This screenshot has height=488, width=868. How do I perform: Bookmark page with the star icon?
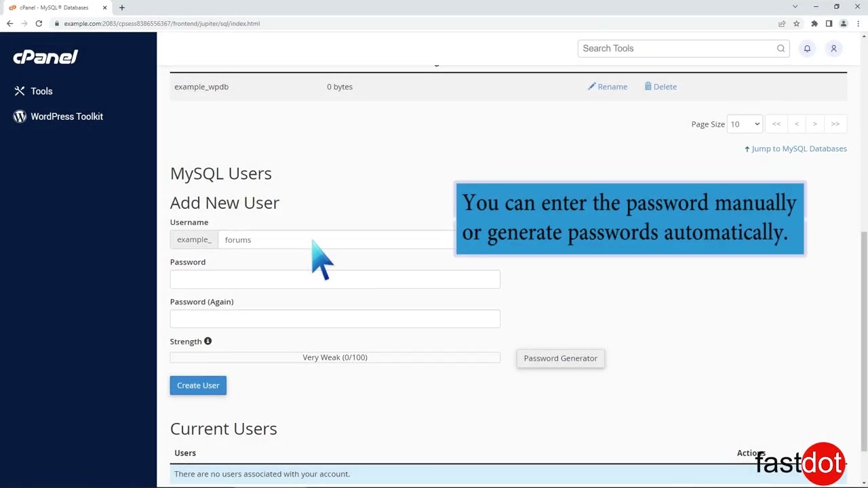[797, 24]
